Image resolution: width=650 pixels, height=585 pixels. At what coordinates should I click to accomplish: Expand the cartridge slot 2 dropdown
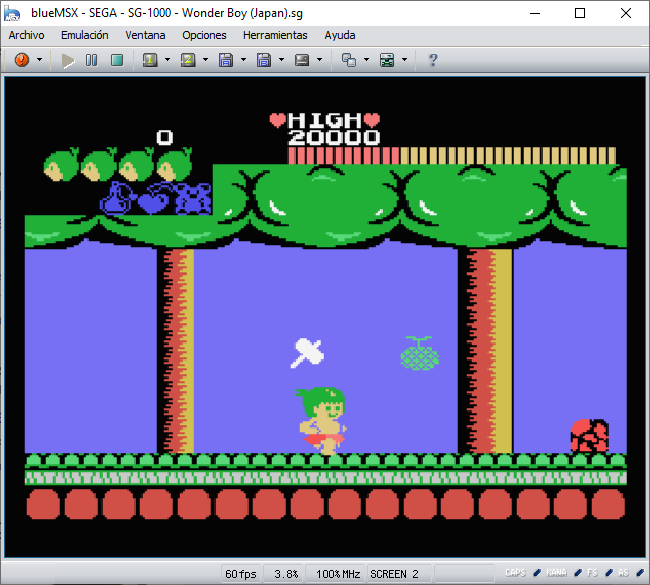click(x=205, y=60)
